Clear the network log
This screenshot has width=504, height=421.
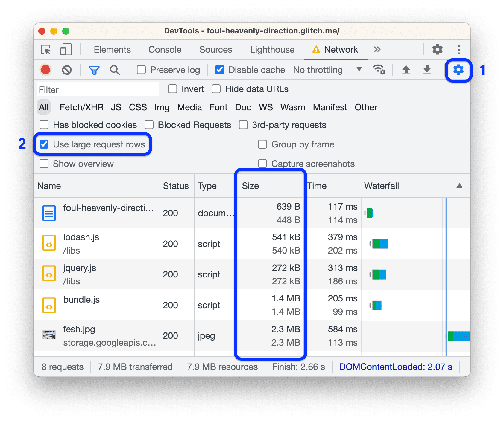click(67, 70)
